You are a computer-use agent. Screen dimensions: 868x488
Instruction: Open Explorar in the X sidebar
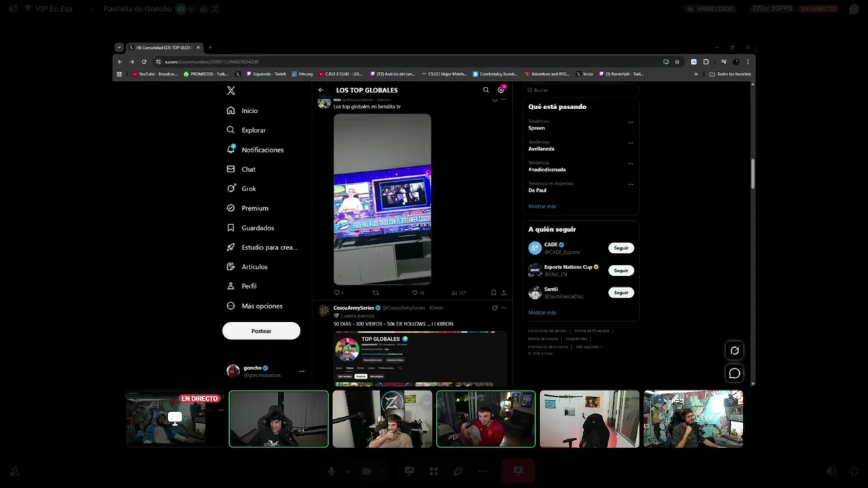[247, 130]
